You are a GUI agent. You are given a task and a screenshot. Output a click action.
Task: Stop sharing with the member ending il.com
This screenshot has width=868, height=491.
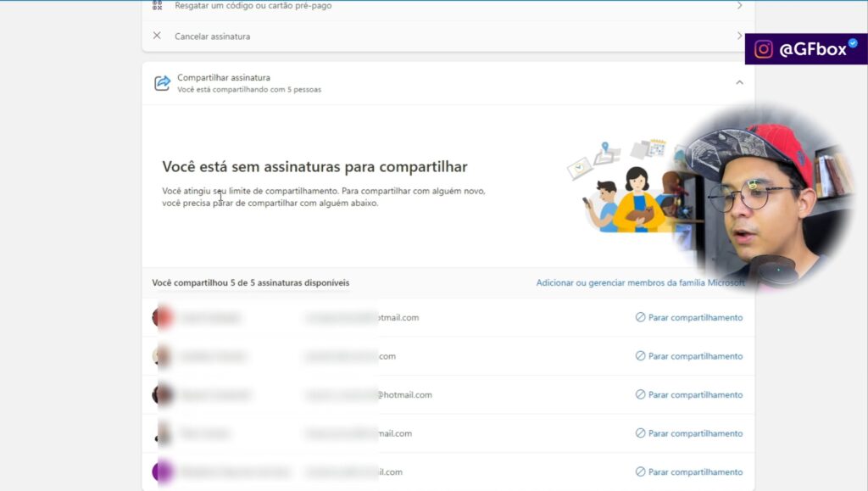click(x=688, y=472)
